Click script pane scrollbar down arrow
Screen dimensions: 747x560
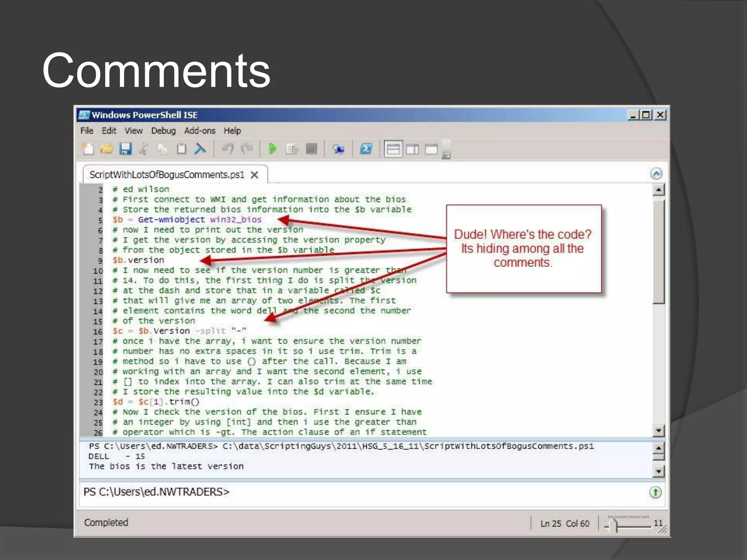[x=658, y=431]
